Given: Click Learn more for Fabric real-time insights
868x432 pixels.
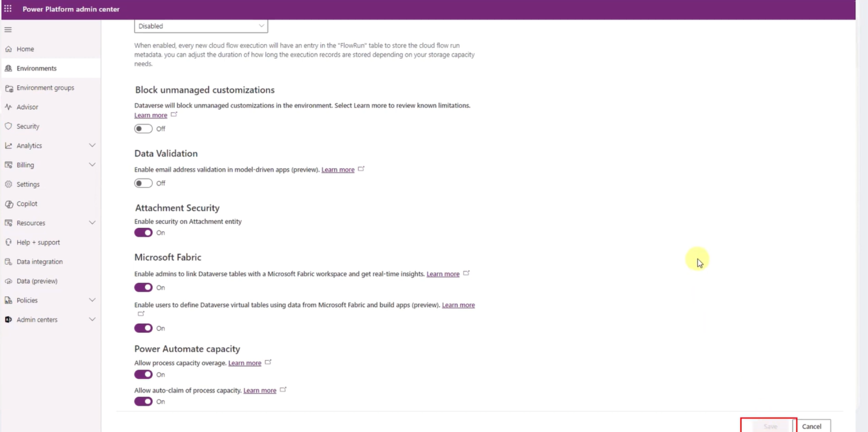Looking at the screenshot, I should click(x=443, y=274).
